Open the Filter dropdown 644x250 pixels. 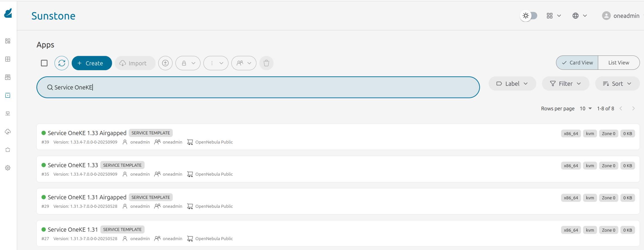(x=566, y=84)
